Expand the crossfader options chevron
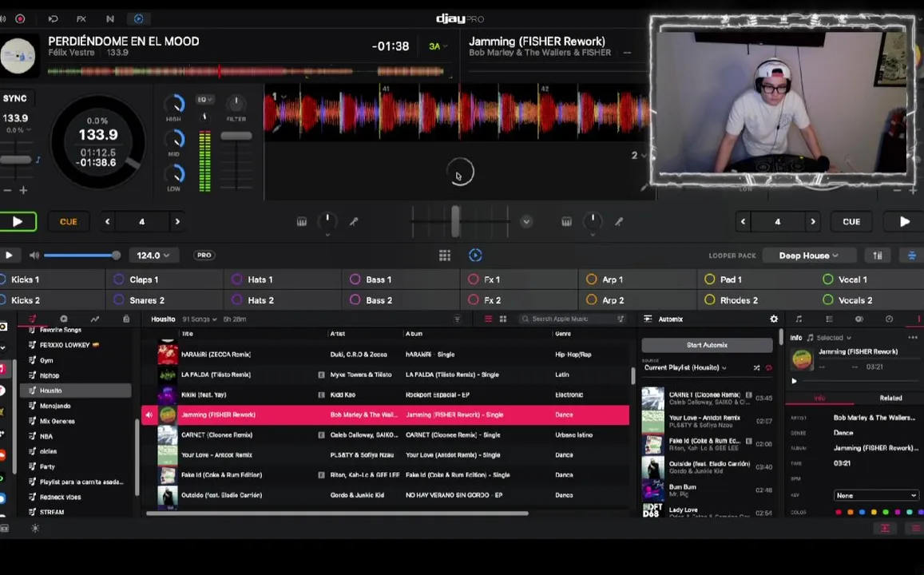This screenshot has width=924, height=575. 526,221
